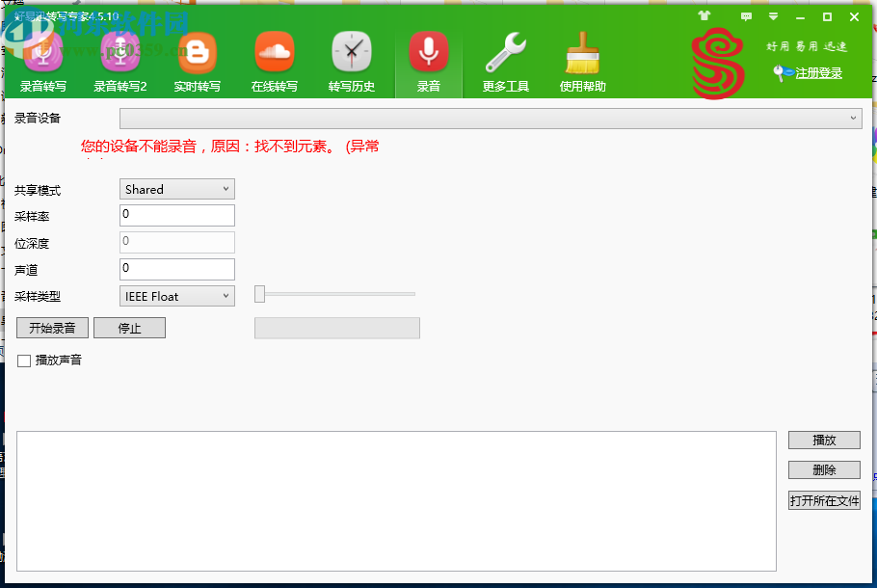
Task: Click the 声道 input field
Action: 176,269
